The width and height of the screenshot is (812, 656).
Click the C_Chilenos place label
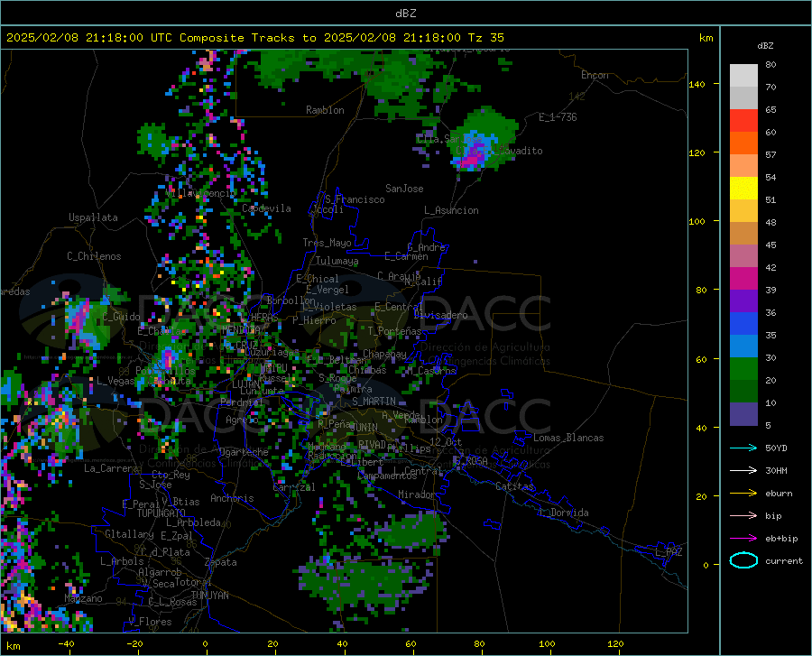(x=94, y=256)
